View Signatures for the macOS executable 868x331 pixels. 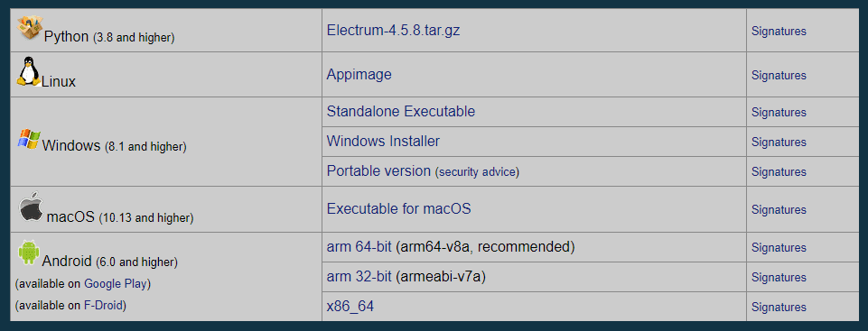coord(779,210)
